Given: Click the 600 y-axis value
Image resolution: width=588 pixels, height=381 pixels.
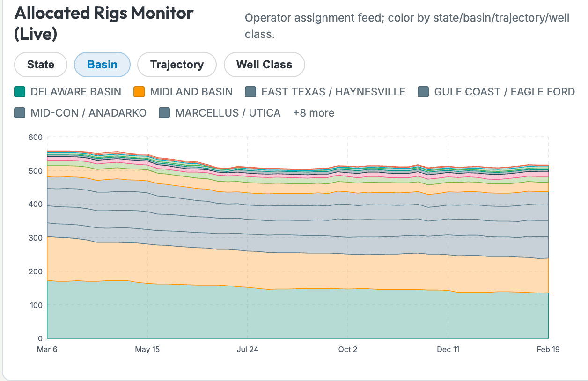Looking at the screenshot, I should 36,137.
